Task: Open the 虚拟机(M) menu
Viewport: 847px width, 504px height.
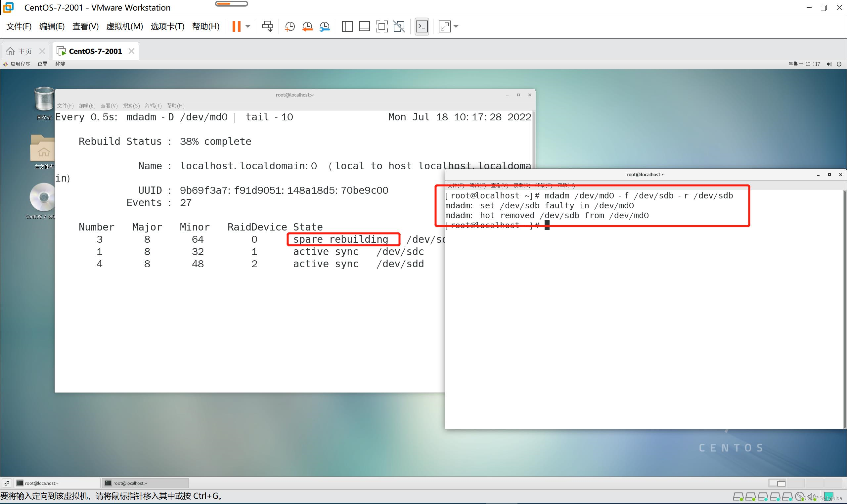Action: point(125,26)
